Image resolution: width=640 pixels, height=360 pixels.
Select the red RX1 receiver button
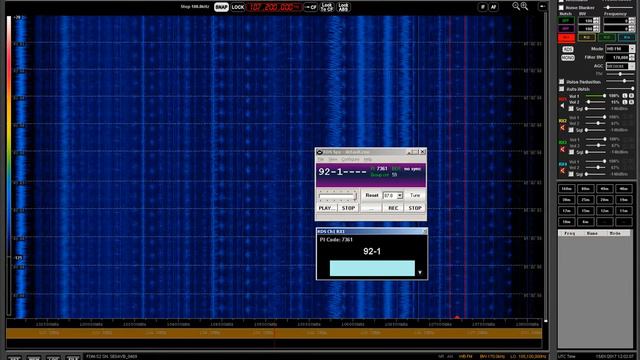[567, 38]
